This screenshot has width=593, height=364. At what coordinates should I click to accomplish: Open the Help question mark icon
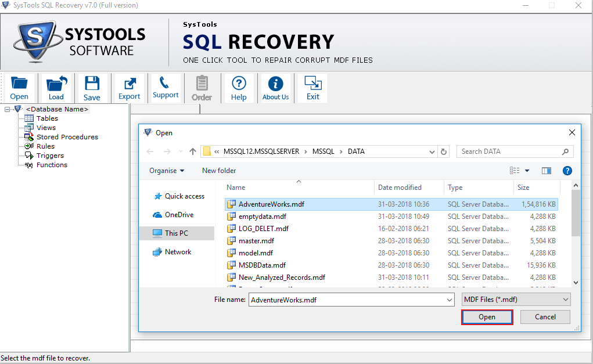tap(239, 88)
